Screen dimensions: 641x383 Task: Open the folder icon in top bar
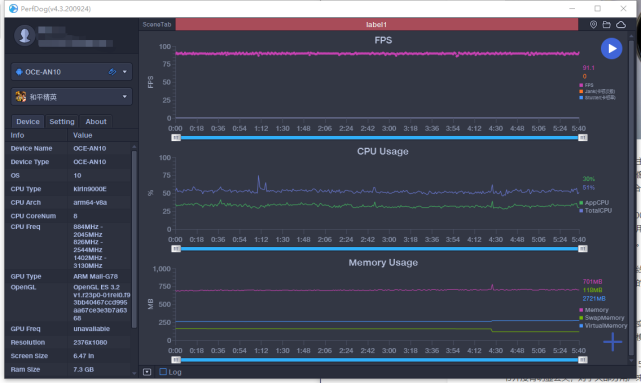coord(607,25)
